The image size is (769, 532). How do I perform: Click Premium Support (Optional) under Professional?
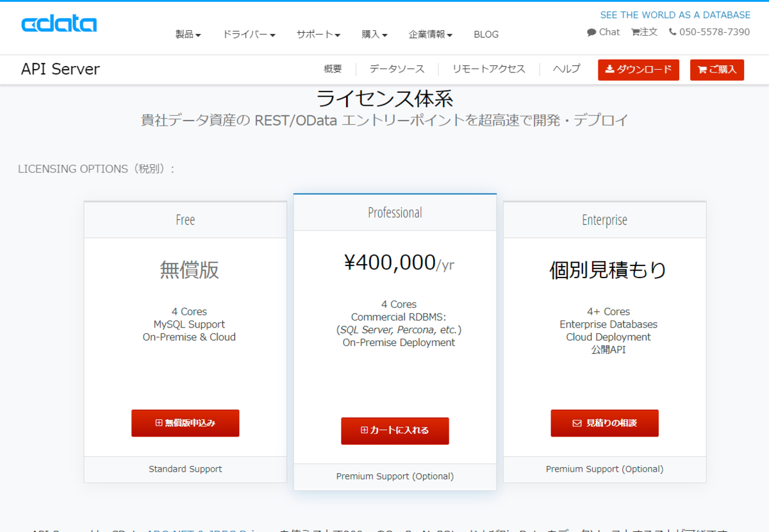click(395, 476)
